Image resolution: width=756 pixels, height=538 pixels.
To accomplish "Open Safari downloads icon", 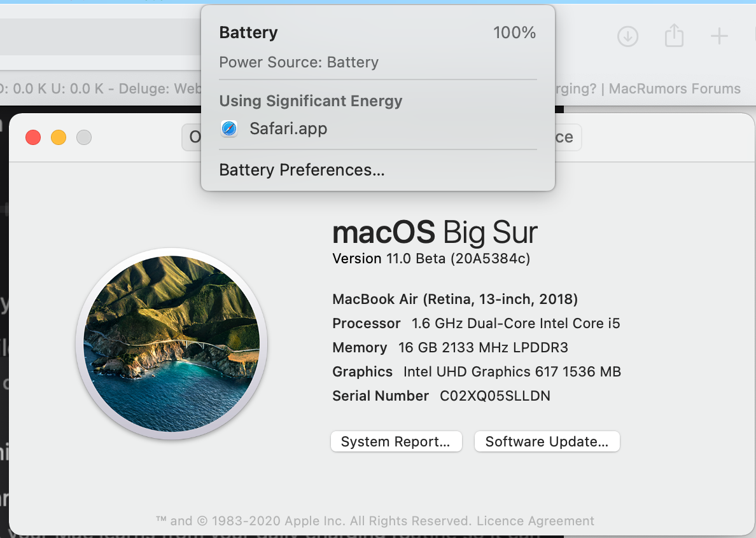I will coord(627,36).
